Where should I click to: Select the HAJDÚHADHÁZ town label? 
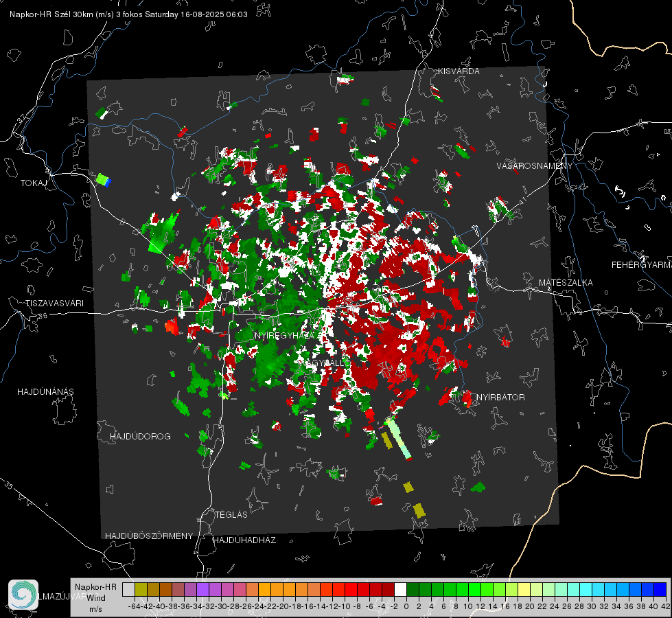coord(244,540)
